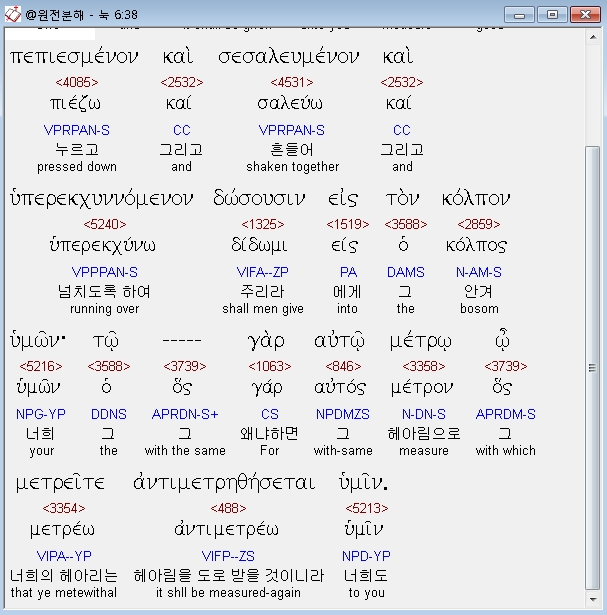Click parsing code APRDM-S
This screenshot has width=607, height=615.
click(x=505, y=414)
